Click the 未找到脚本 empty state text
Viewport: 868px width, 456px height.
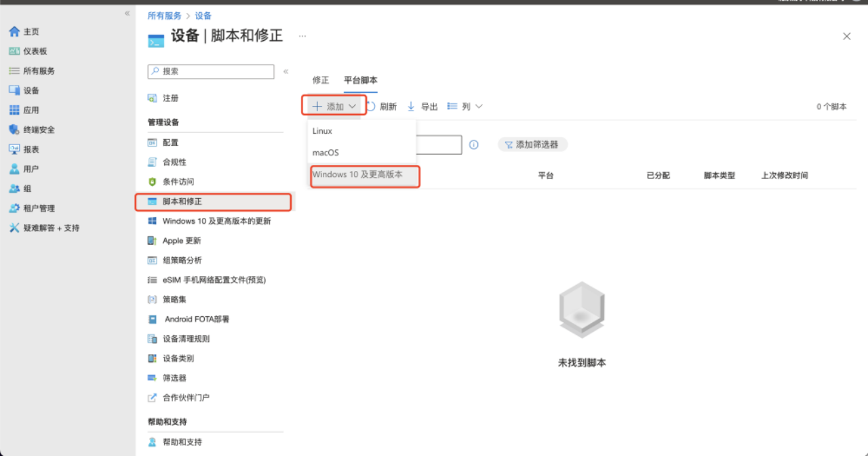582,363
